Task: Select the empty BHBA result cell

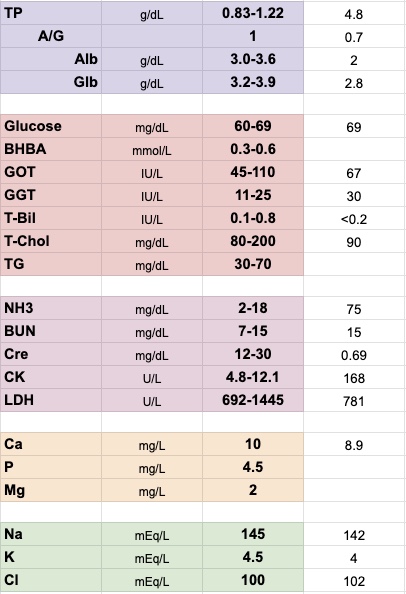Action: tap(354, 149)
